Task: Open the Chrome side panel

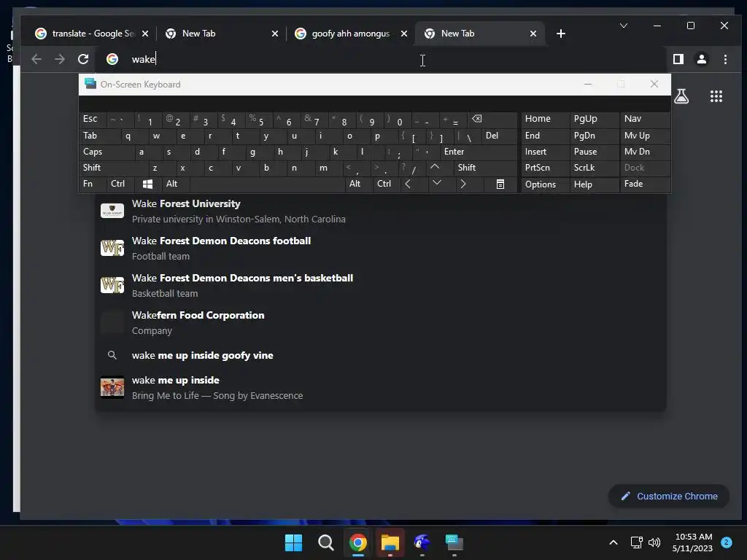Action: click(678, 59)
